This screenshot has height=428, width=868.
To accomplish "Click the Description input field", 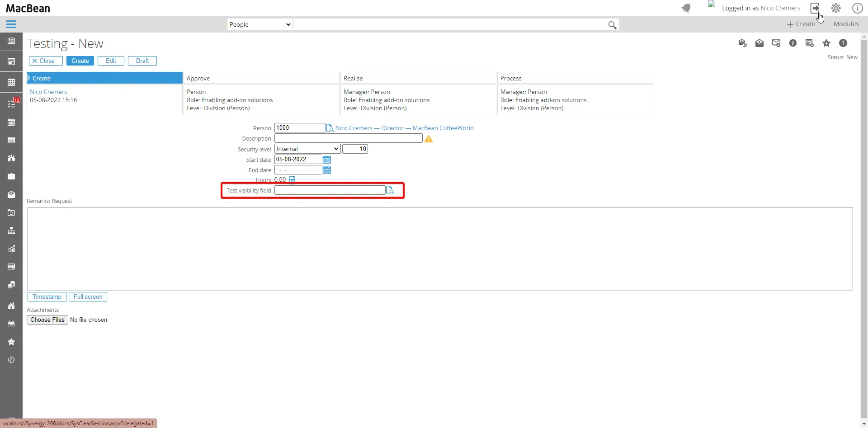I will pos(348,138).
